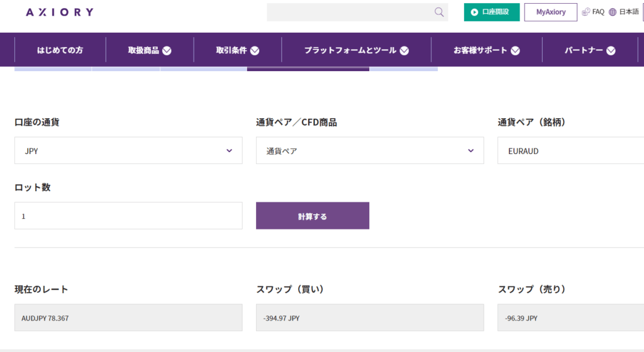Click the magnifying glass search icon

coord(439,12)
